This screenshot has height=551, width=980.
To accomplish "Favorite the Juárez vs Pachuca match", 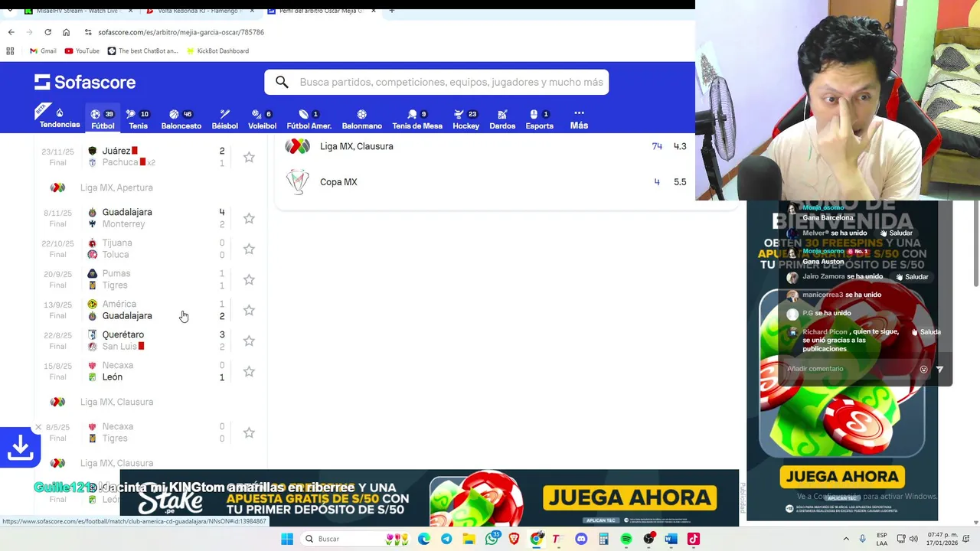I will coord(249,157).
